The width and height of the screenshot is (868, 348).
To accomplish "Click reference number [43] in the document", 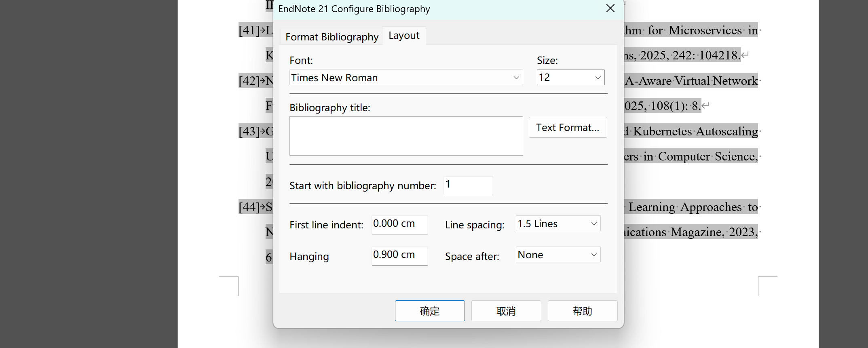I will [x=249, y=131].
